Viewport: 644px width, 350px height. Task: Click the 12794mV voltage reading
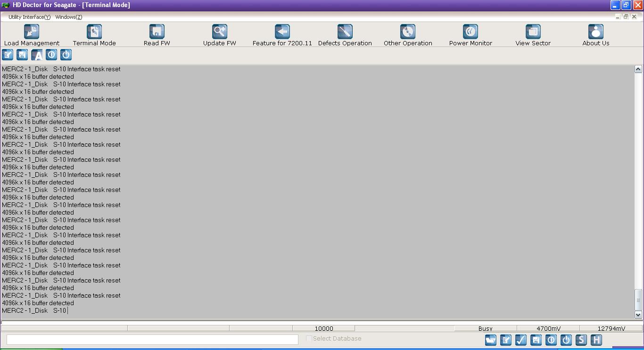pos(611,328)
